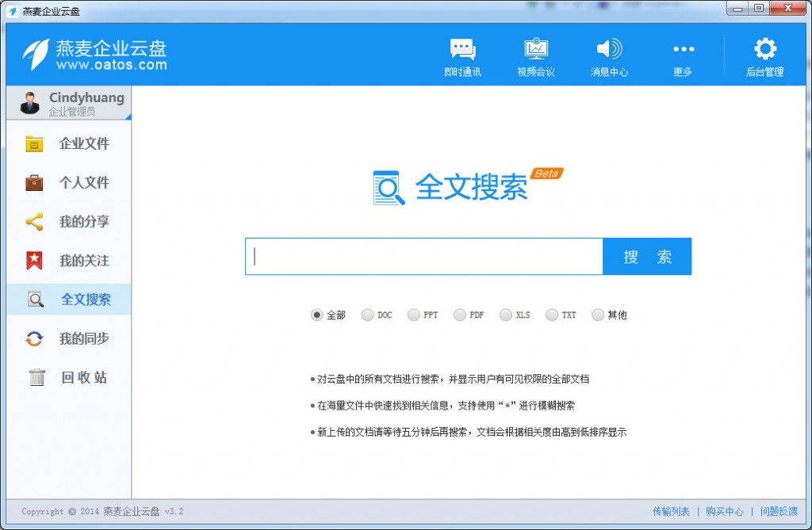Click the Cindyhuang avatar picture
Viewport: 812px width, 530px height.
point(28,104)
